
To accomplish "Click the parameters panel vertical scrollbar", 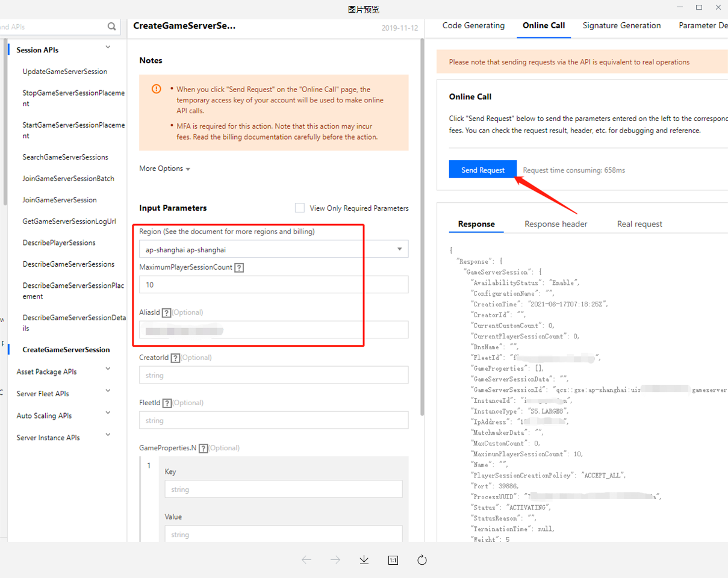I will pos(422,228).
